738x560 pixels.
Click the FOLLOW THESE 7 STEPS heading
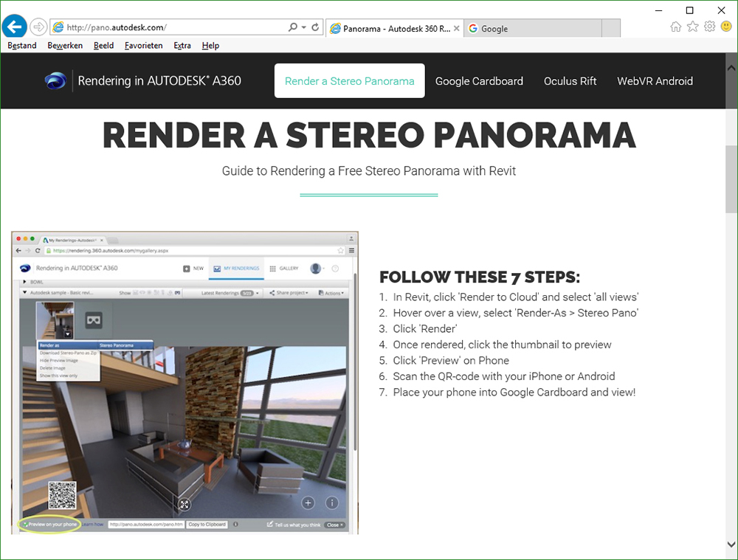[x=480, y=277]
